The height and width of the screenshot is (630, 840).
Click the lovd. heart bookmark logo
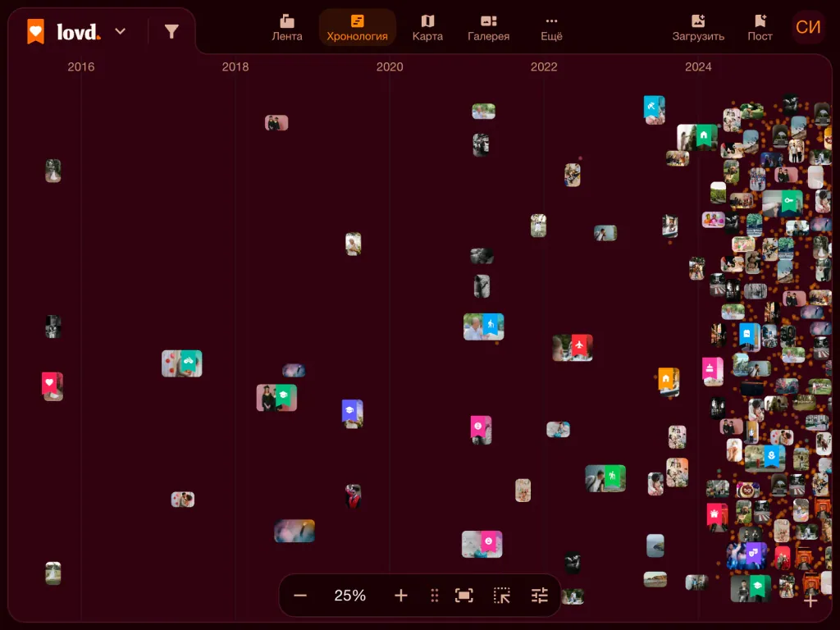[36, 32]
